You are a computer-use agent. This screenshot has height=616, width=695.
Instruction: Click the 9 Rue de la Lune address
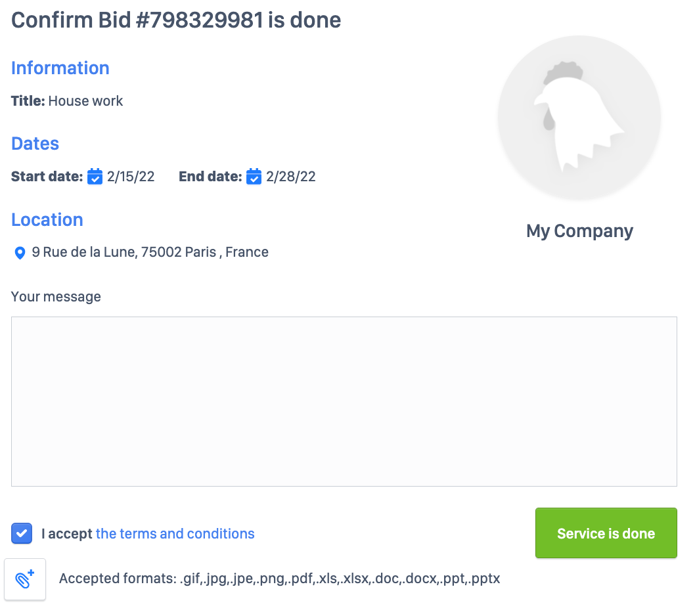[150, 252]
